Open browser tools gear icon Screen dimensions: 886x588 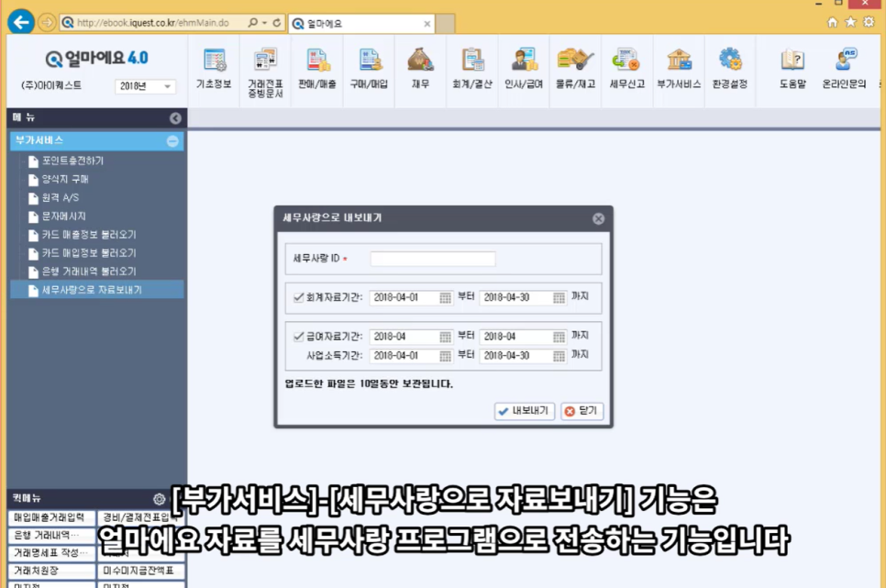(x=869, y=22)
